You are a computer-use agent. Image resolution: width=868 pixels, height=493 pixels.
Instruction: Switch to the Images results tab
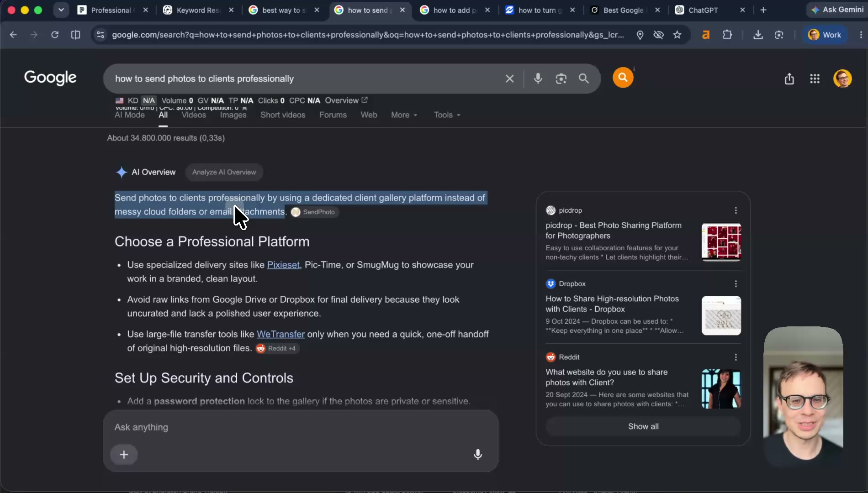233,115
